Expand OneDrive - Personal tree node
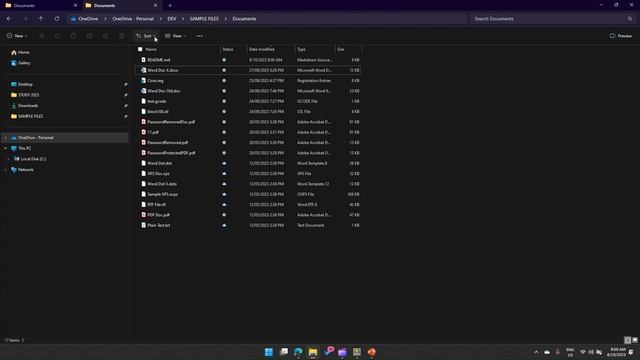 [x=6, y=138]
